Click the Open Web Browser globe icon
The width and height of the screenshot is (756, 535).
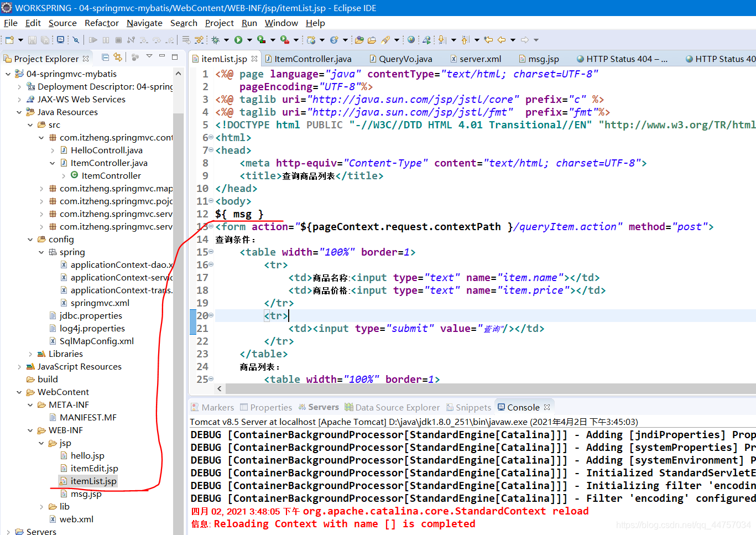pyautogui.click(x=411, y=39)
